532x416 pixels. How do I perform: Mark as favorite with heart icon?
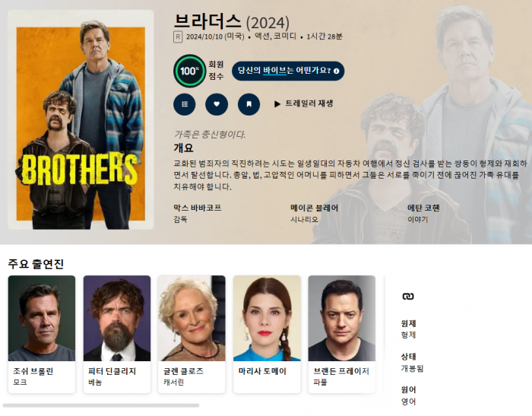tap(217, 104)
